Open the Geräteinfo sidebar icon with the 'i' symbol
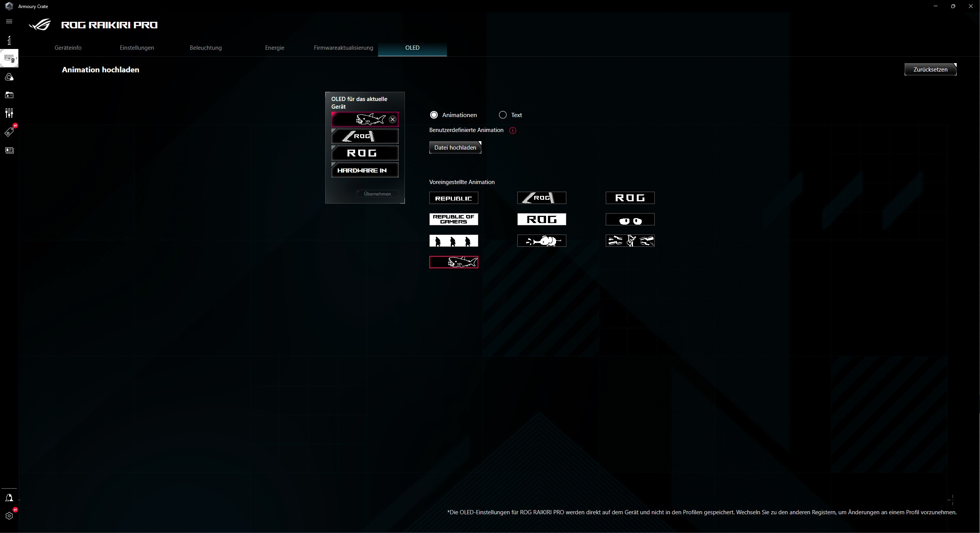This screenshot has height=533, width=980. tap(9, 40)
